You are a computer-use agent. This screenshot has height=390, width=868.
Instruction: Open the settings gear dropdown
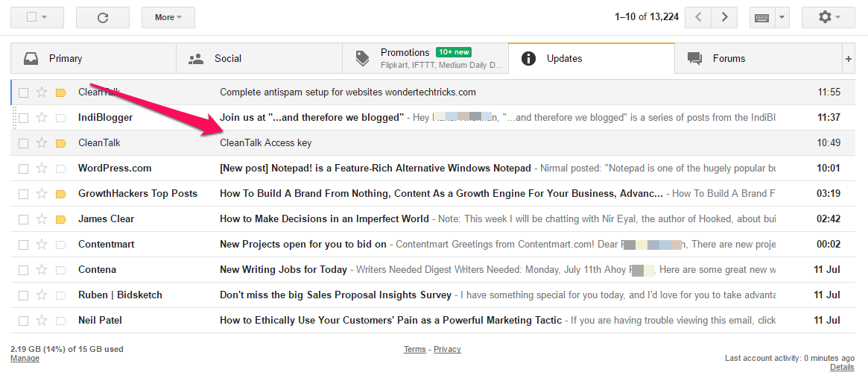[x=829, y=17]
